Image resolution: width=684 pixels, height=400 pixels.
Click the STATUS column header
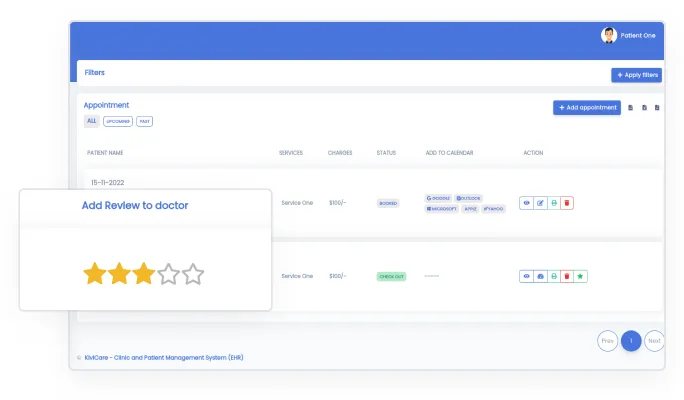click(x=386, y=153)
